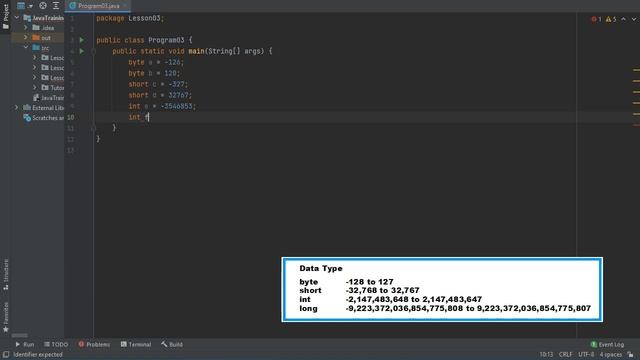Screen dimensions: 640x360
Task: Open the Structure tool window side tab
Action: pos(5,275)
